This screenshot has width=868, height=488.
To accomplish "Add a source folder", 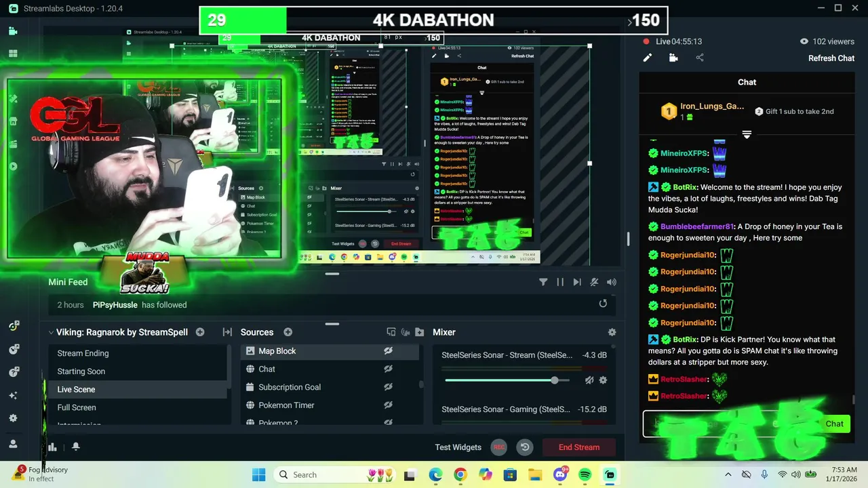I will pos(420,332).
